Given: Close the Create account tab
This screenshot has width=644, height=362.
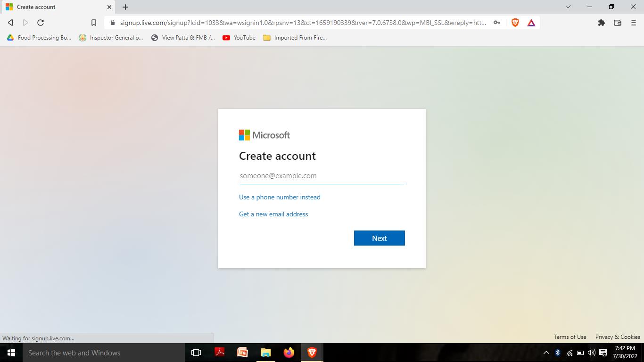Looking at the screenshot, I should 109,7.
